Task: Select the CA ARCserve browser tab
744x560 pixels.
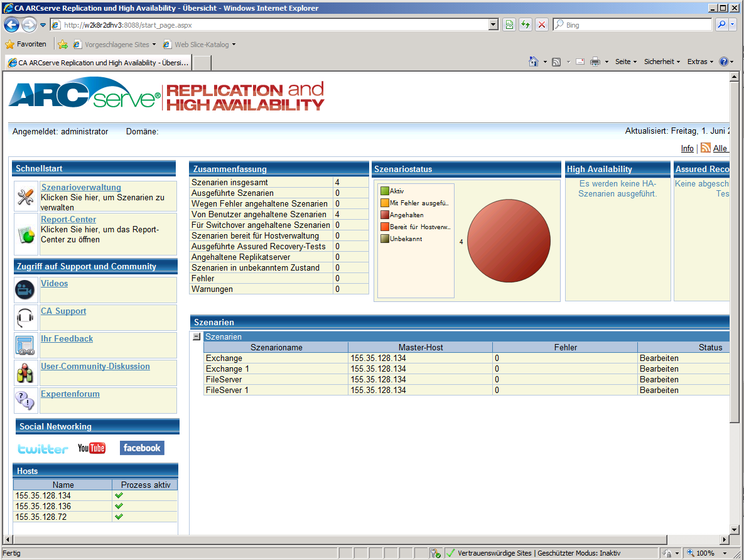Action: pos(98,63)
